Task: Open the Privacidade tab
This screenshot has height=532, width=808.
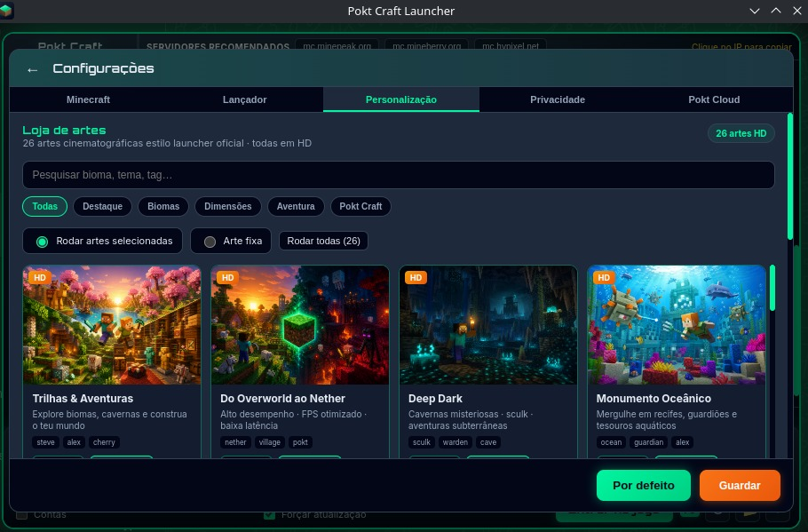Action: (x=558, y=99)
